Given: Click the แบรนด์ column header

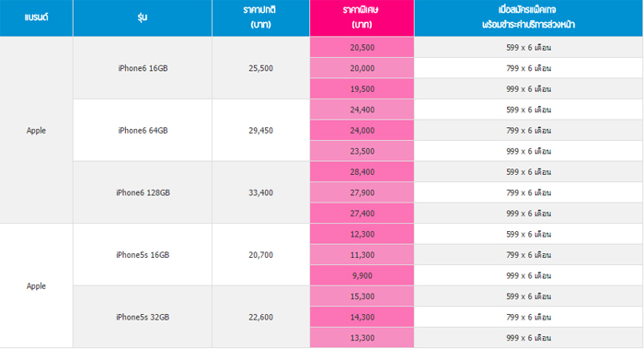Looking at the screenshot, I should [36, 18].
